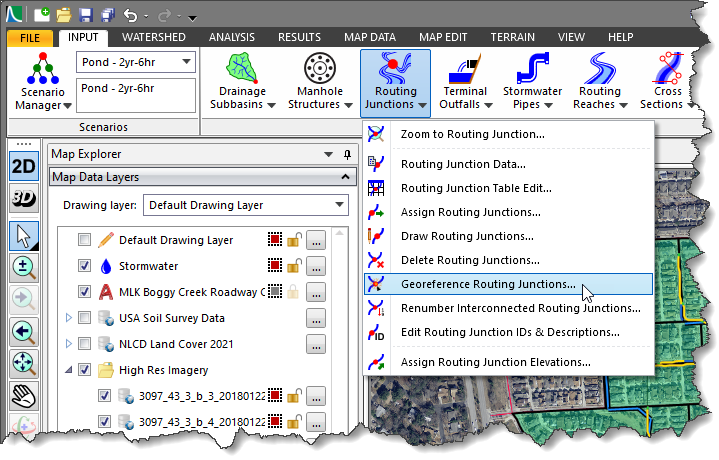719x460 pixels.
Task: Select the Stormwater Pipes ribbon icon
Action: pos(532,71)
